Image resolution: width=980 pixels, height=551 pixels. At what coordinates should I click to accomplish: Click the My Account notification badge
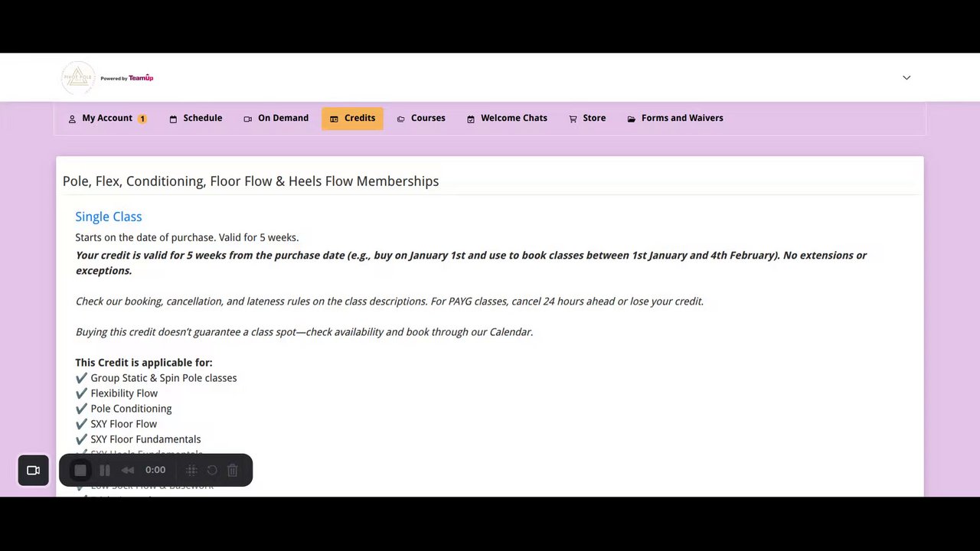(142, 119)
